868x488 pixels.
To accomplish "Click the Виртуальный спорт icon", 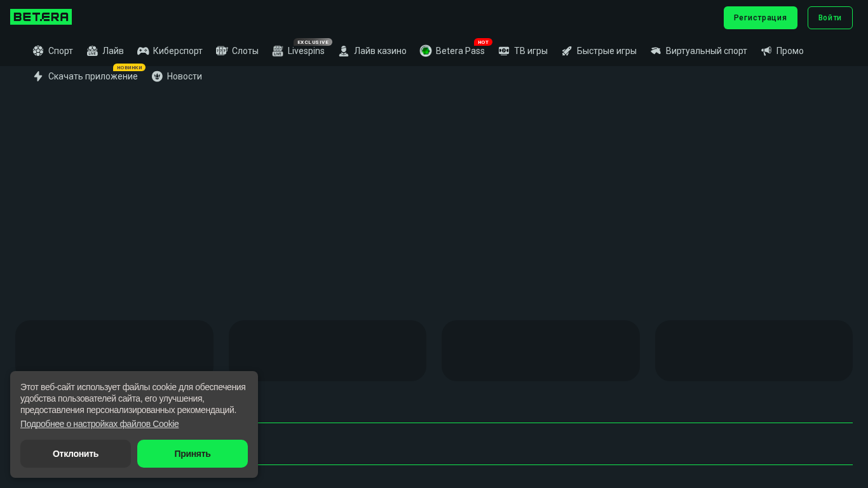I will [x=656, y=51].
